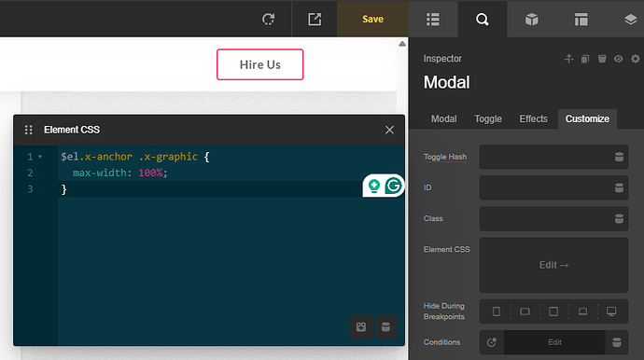Image resolution: width=644 pixels, height=360 pixels.
Task: Click the max-width code line
Action: (120, 173)
